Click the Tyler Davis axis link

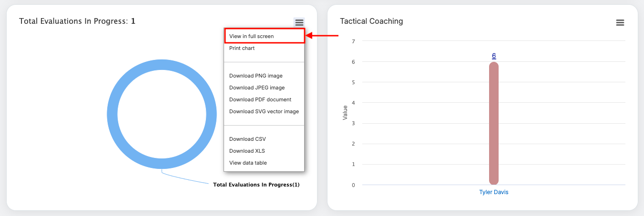(x=493, y=192)
